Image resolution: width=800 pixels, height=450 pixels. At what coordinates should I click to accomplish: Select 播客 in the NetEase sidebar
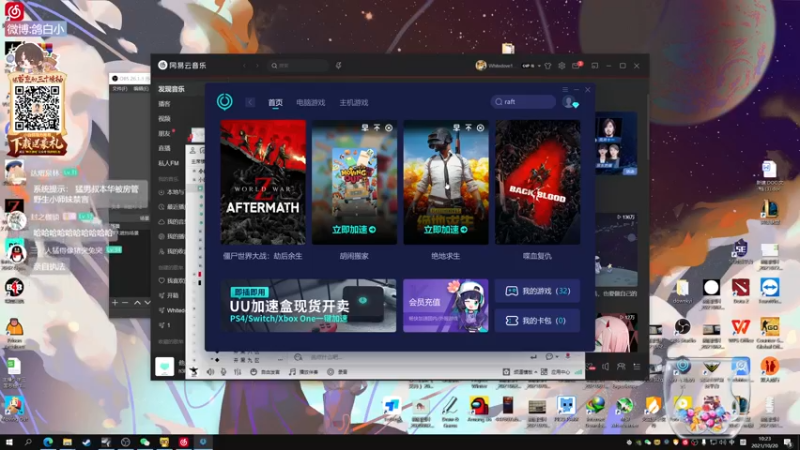pyautogui.click(x=164, y=104)
